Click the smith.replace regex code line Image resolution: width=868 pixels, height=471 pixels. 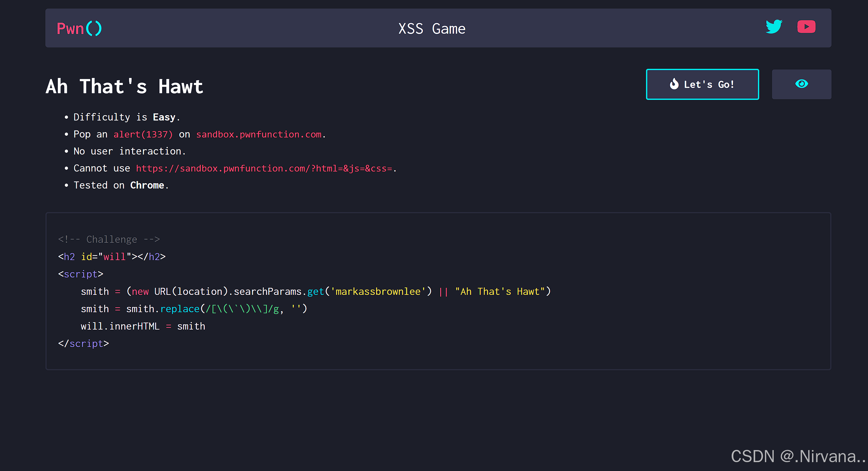coord(194,309)
